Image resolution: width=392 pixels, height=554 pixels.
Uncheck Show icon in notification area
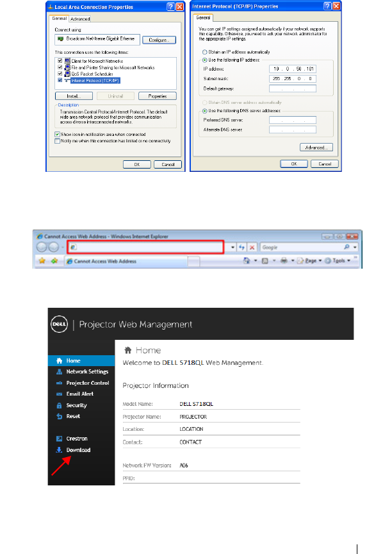pos(57,134)
